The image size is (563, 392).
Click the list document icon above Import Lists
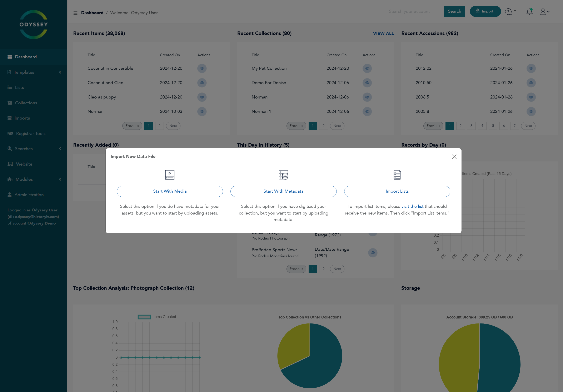tap(397, 175)
